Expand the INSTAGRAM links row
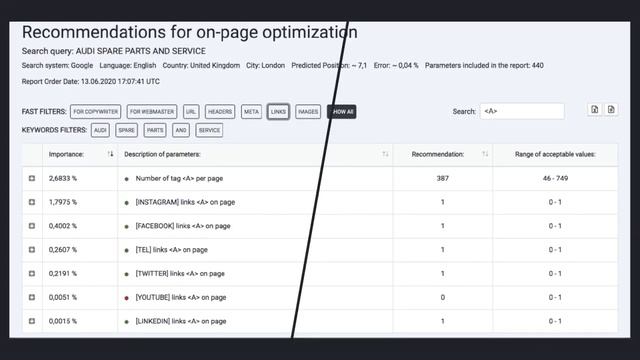 click(x=32, y=202)
